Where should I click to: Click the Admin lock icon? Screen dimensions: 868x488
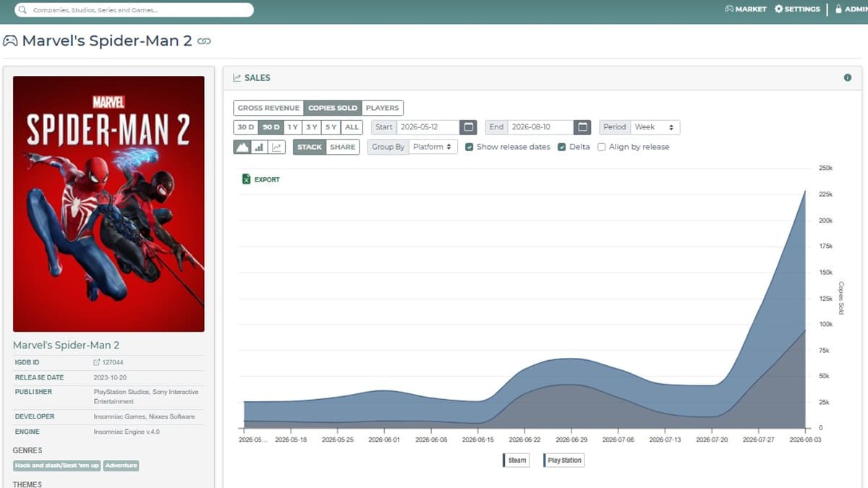838,9
